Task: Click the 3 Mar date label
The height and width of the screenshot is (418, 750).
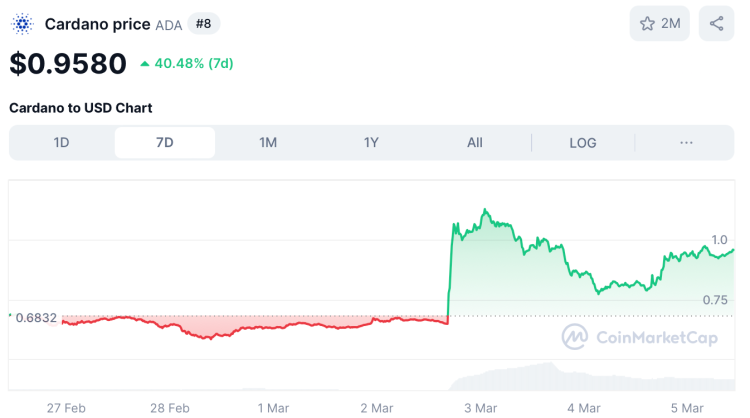Action: tap(481, 408)
